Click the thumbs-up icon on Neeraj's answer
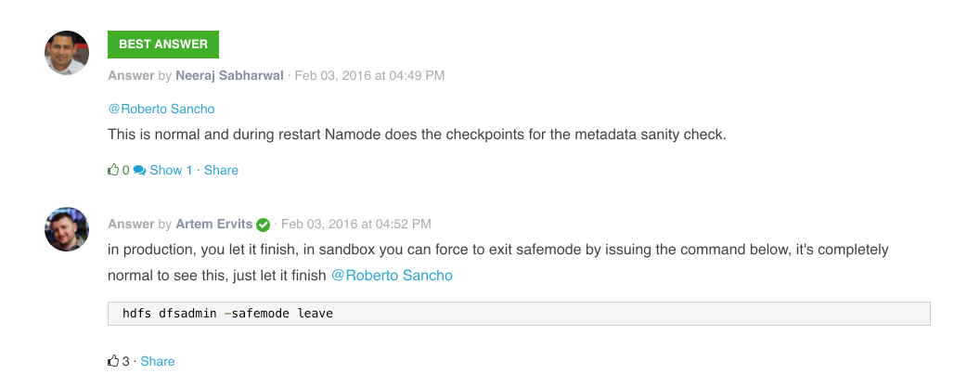 click(x=113, y=170)
